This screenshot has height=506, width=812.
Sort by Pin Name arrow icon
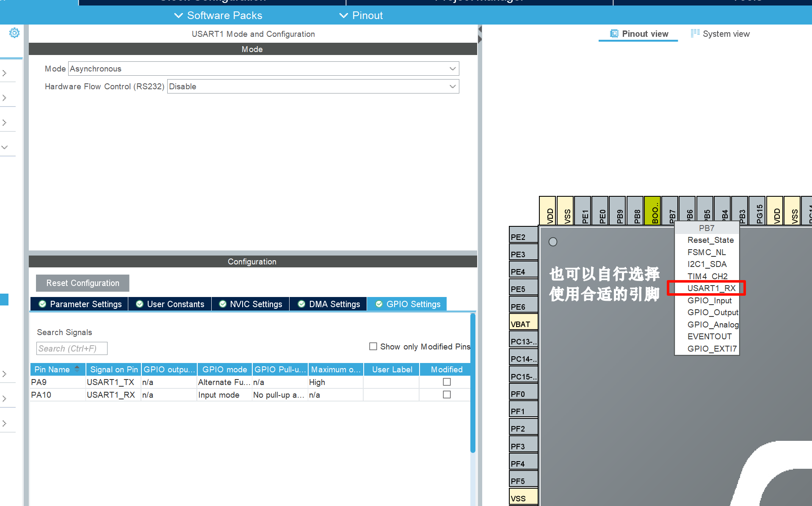tap(77, 369)
